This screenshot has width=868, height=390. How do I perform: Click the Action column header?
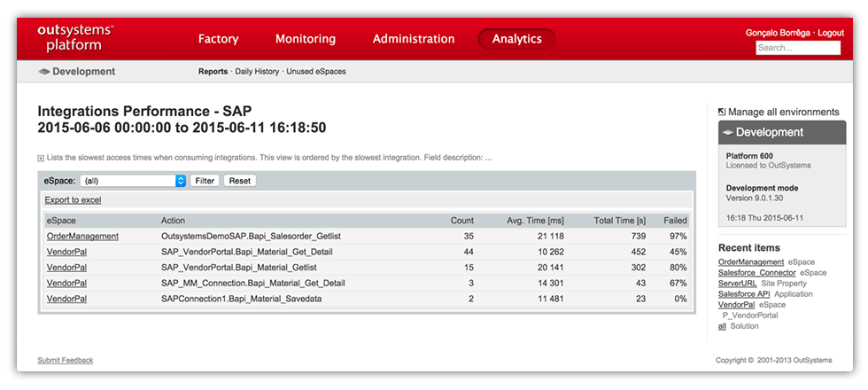[174, 221]
